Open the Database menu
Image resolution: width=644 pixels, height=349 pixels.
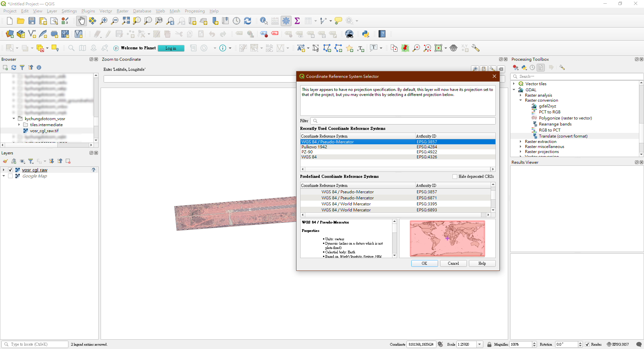142,11
